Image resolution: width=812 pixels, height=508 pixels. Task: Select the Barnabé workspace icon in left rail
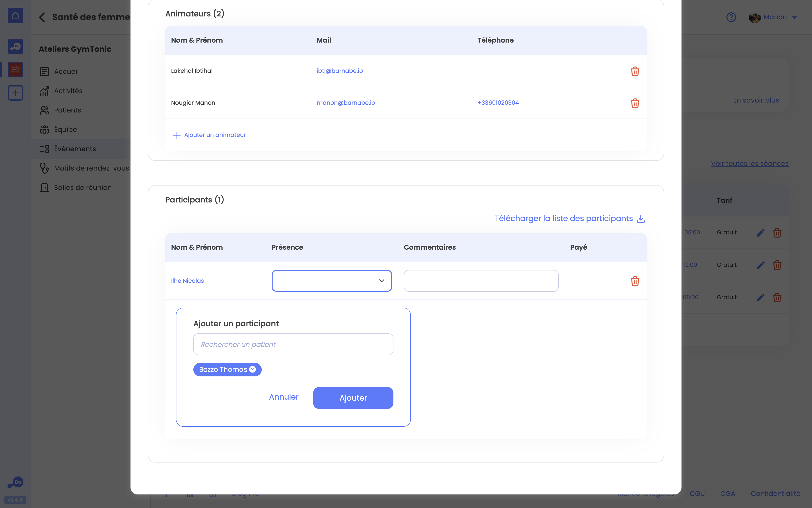(15, 46)
